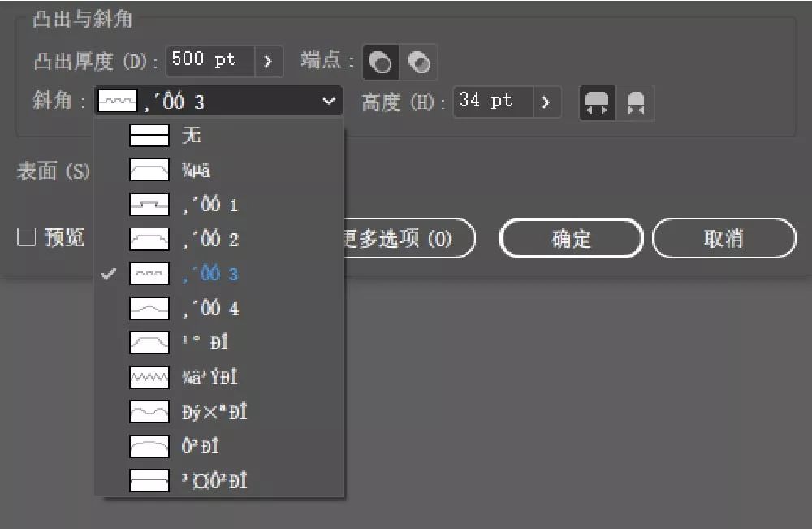Turn on cap for solid appearance

[x=380, y=62]
